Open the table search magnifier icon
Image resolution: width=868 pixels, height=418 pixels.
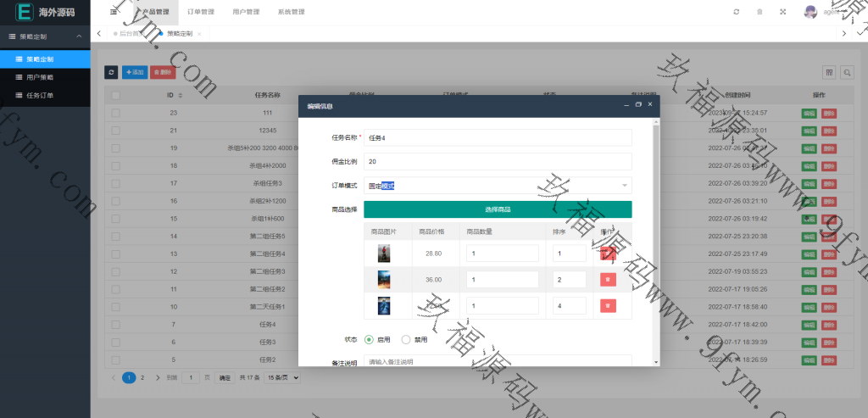click(846, 73)
